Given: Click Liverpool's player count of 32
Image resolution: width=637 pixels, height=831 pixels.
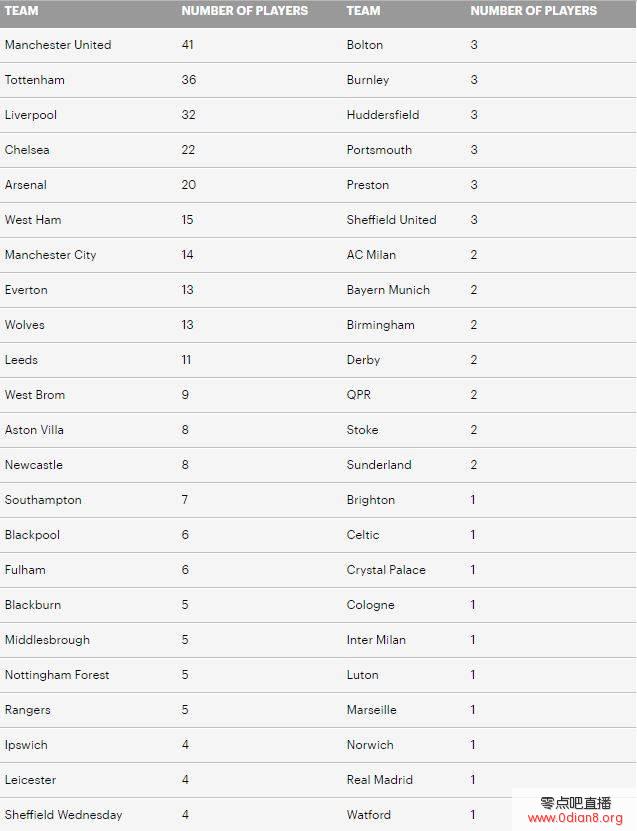Looking at the screenshot, I should click(189, 115).
